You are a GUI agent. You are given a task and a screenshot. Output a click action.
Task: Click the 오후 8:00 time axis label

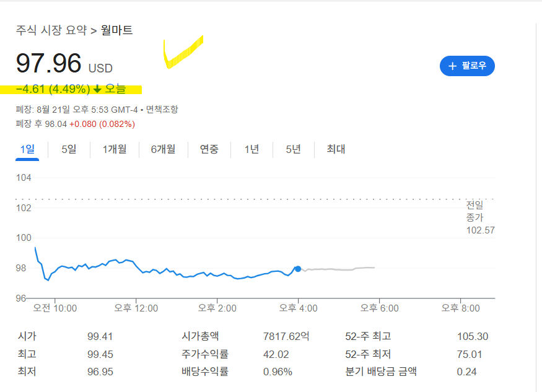pos(460,308)
